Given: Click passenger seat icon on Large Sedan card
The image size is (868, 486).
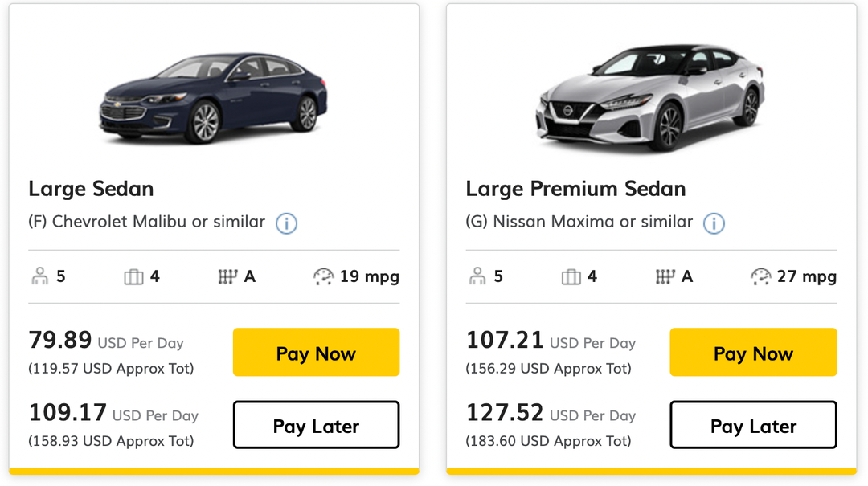Looking at the screenshot, I should (x=39, y=277).
